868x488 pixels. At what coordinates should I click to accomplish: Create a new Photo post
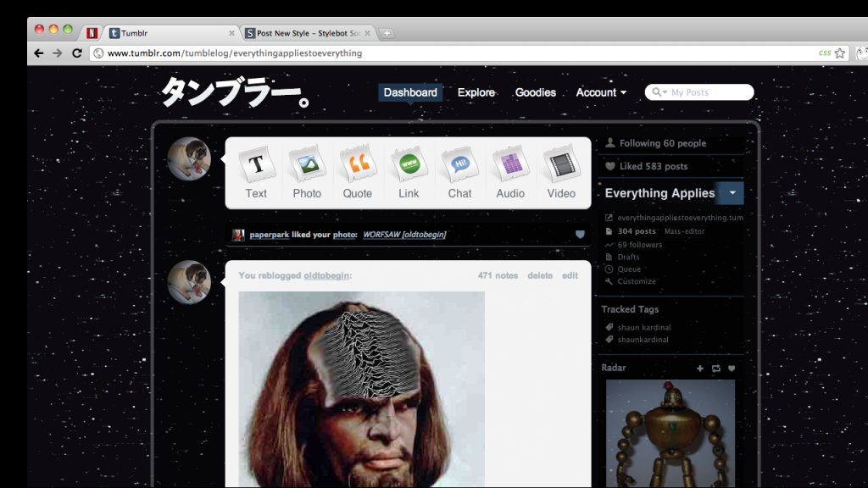click(x=307, y=172)
